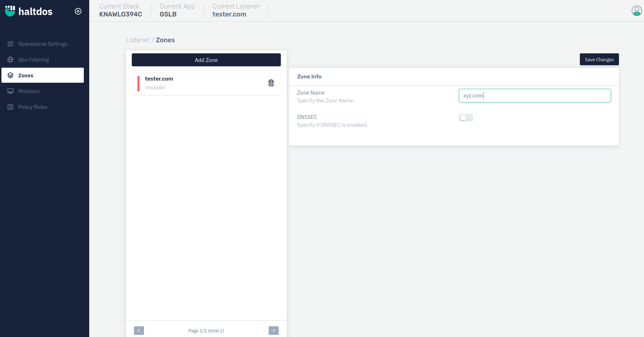Viewport: 644px width, 337px height.
Task: Open the Current App GSLB selector
Action: (177, 11)
